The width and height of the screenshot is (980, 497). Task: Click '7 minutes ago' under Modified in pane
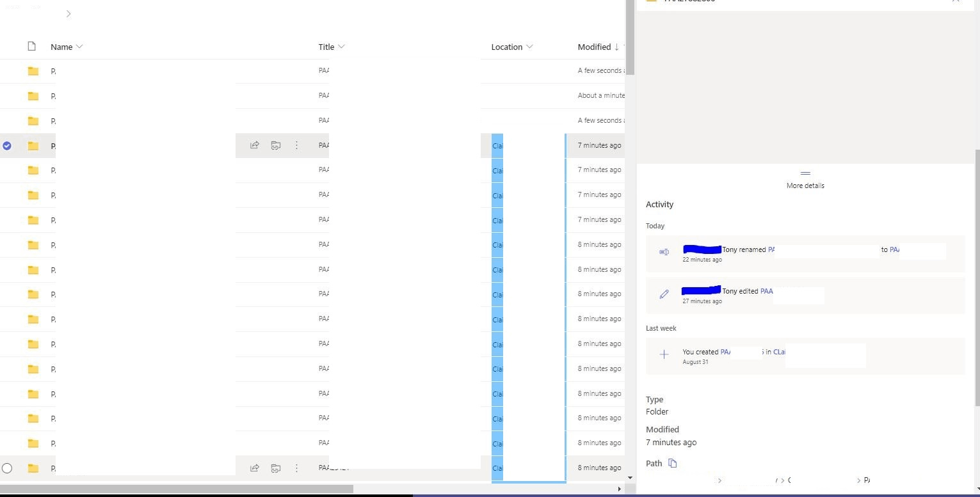coord(671,443)
